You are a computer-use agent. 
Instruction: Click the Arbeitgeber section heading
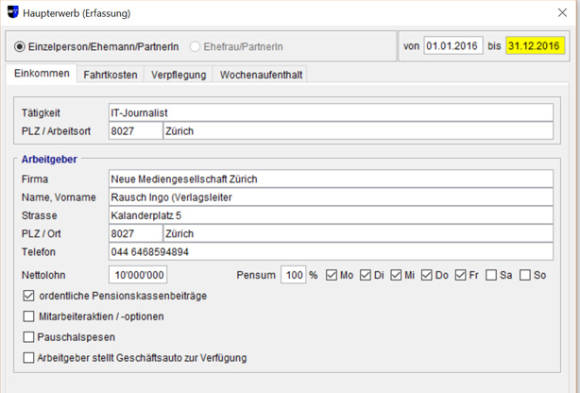point(49,159)
